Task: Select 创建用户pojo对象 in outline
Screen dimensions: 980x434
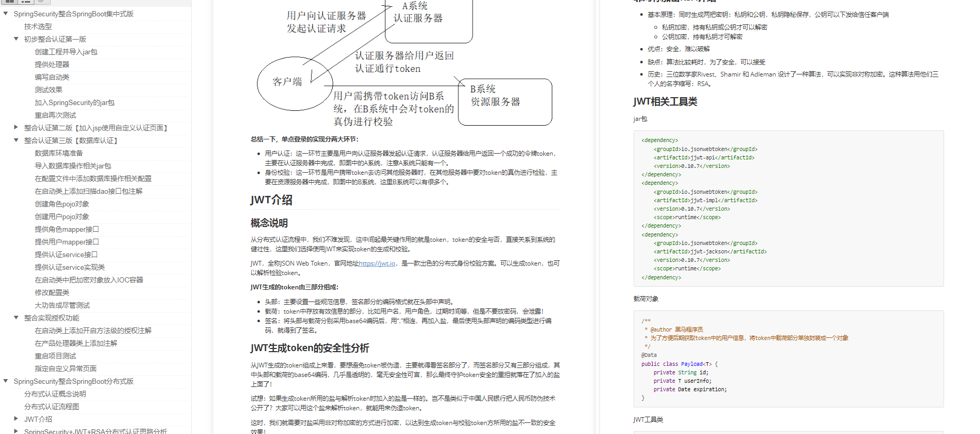Action: pos(62,216)
